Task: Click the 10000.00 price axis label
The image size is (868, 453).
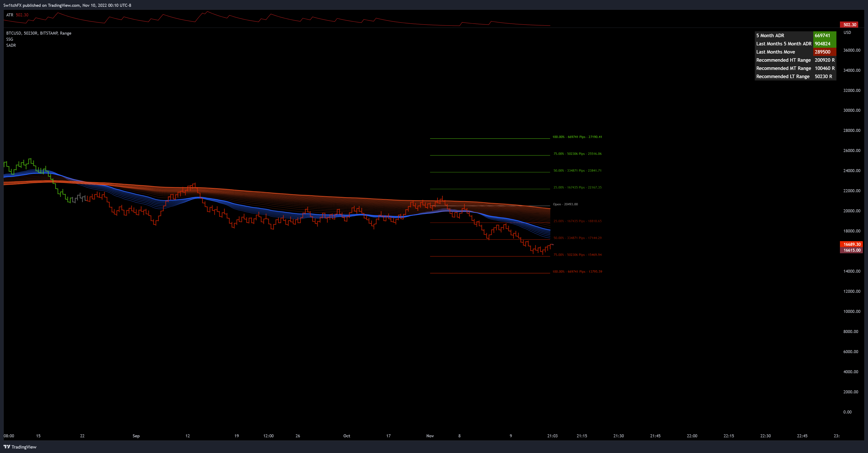Action: click(x=851, y=312)
